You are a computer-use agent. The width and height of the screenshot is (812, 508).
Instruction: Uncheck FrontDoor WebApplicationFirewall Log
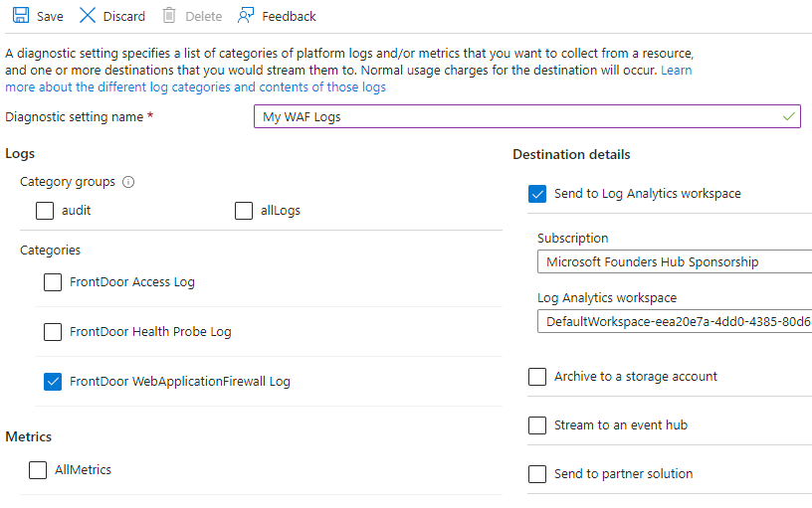[53, 382]
